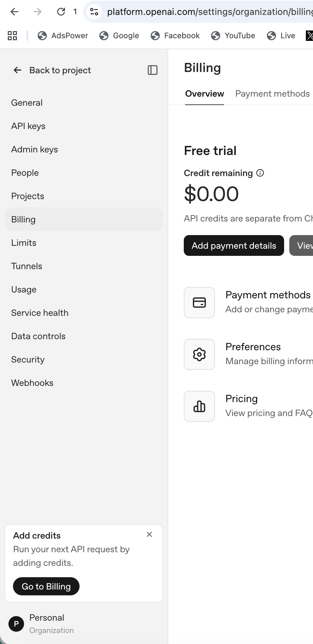Click the Preferences gear icon
This screenshot has width=313, height=644.
coord(199,354)
